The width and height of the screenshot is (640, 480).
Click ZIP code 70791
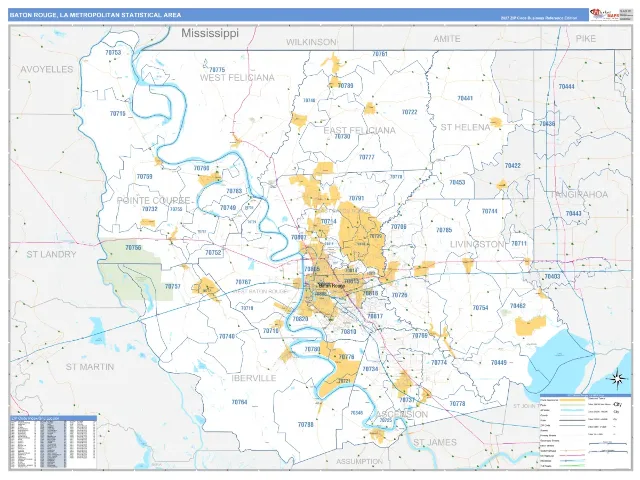coord(356,198)
